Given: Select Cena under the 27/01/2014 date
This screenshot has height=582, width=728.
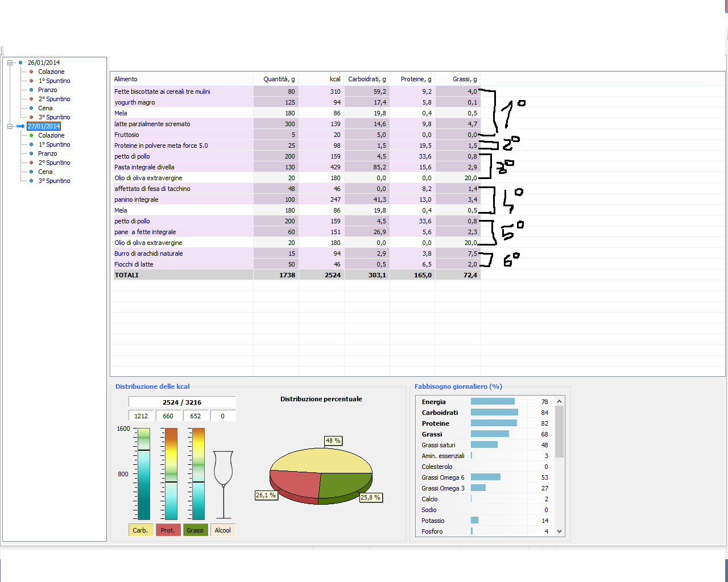Looking at the screenshot, I should point(45,172).
